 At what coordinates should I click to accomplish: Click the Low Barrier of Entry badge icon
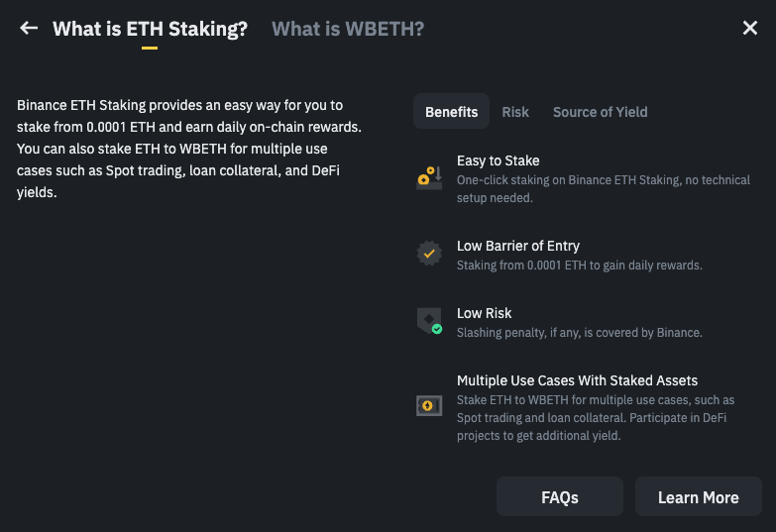(429, 254)
